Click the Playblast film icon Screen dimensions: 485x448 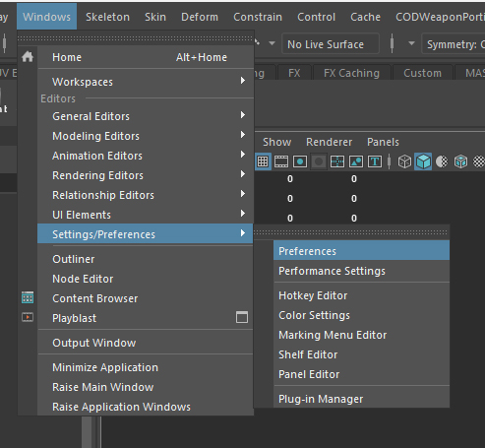point(28,317)
